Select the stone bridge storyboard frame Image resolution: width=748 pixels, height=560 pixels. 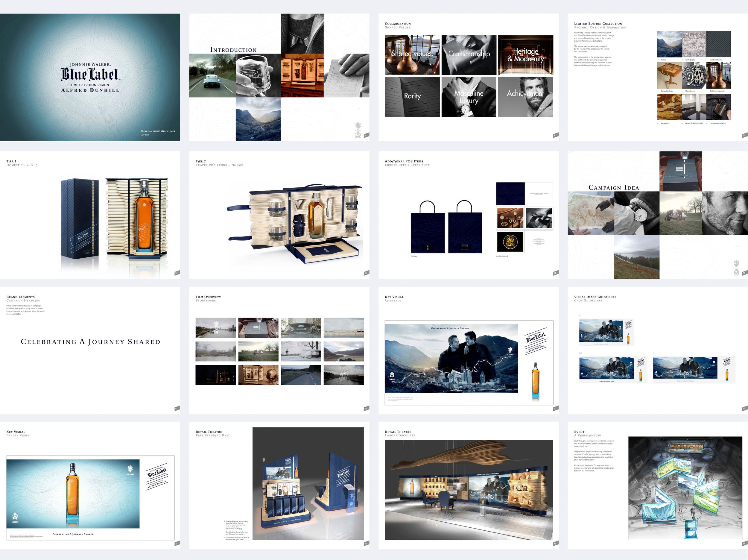click(215, 351)
